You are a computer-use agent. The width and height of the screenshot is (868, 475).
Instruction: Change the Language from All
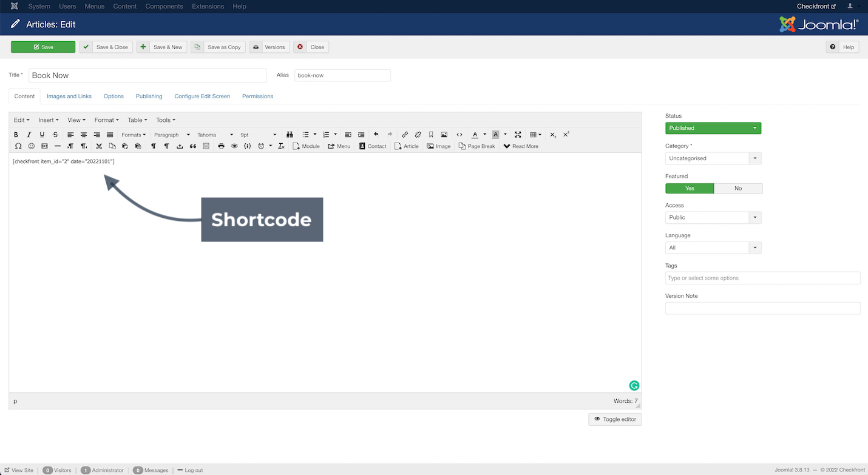(754, 247)
